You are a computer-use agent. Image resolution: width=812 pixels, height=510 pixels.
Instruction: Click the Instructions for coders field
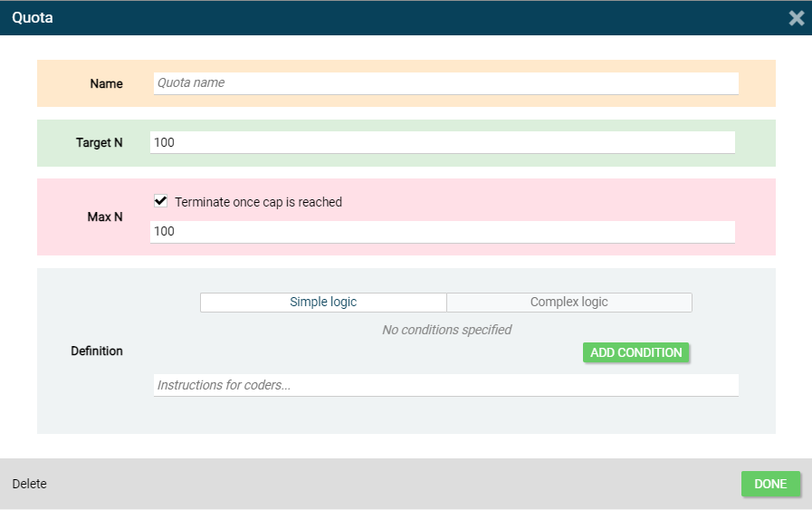(x=445, y=386)
